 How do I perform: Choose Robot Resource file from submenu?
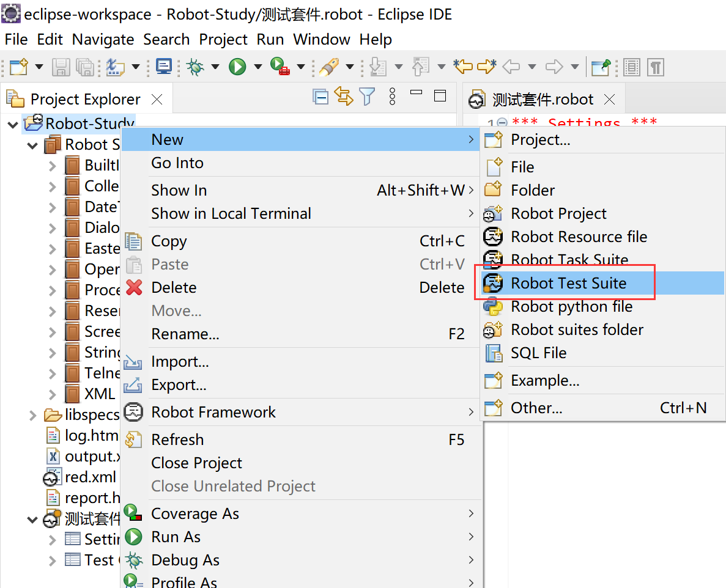(x=602, y=237)
